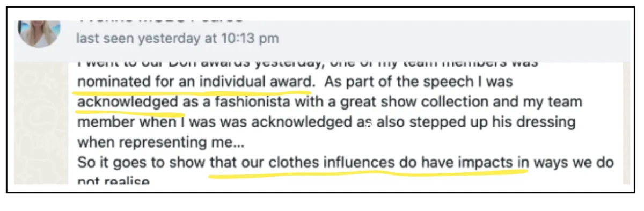Click the partially hidden contact name in header

pos(160,18)
